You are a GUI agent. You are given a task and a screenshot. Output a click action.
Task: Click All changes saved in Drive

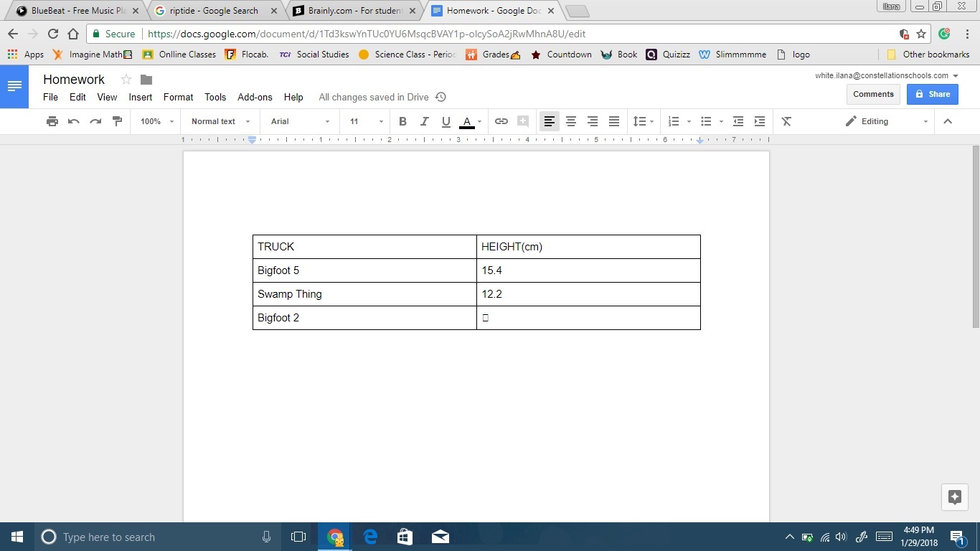374,97
